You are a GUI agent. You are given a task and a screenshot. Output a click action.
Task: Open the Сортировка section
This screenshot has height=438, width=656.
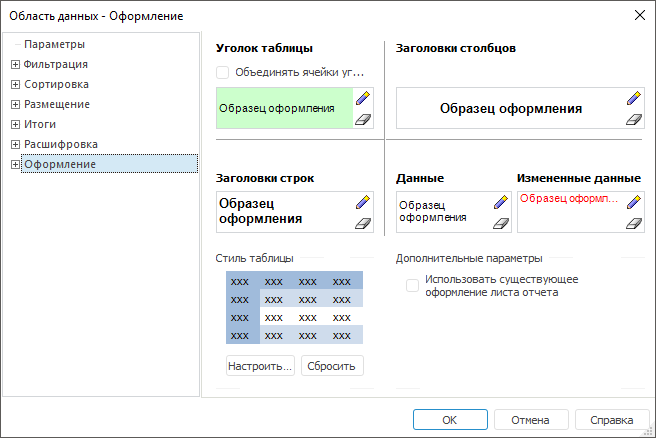pos(56,85)
